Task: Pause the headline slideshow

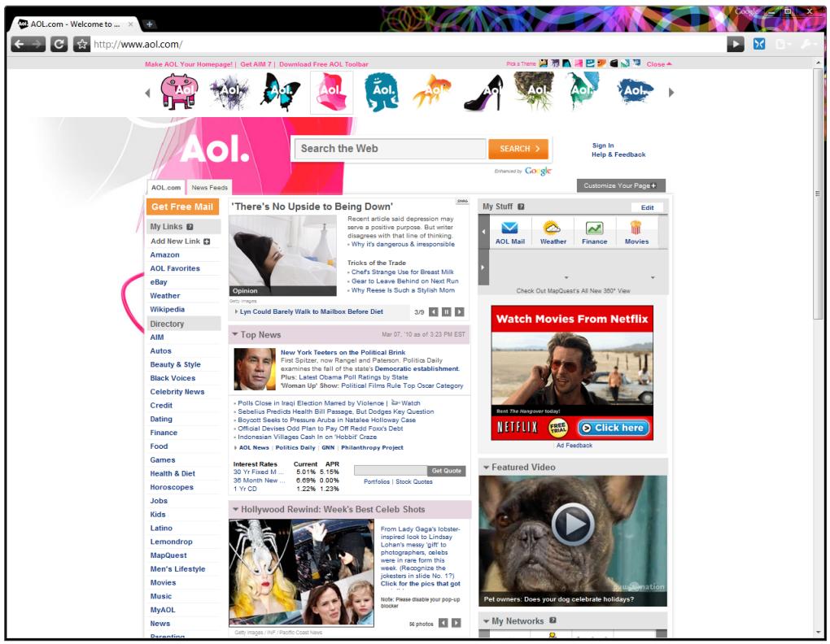Action: pyautogui.click(x=446, y=312)
